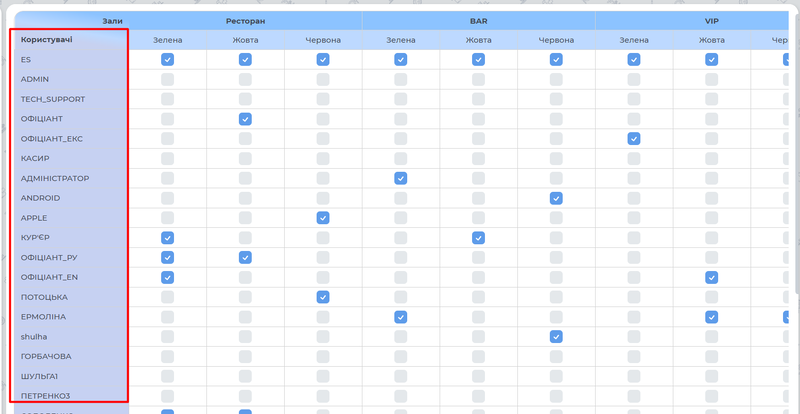
Task: Uncheck Ресторан Жовта for ОФІЦІАНТ
Action: [245, 119]
